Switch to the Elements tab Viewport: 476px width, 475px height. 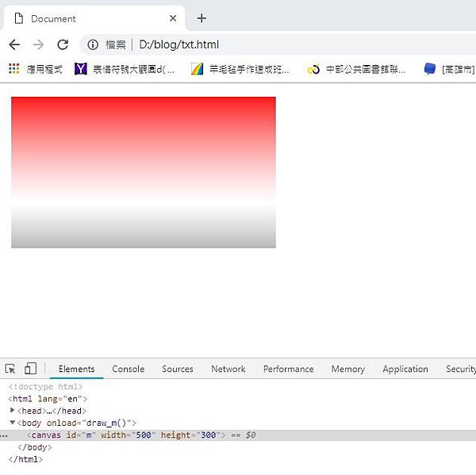pos(76,369)
